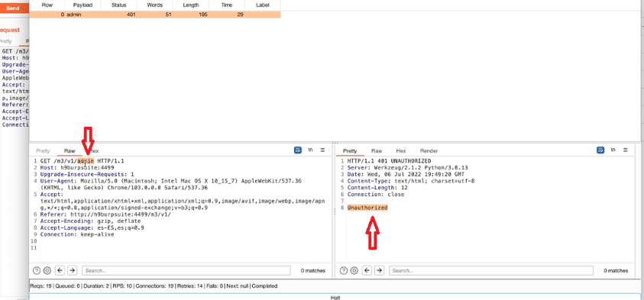Open the search settings gear below the response pane
644x300 pixels.
click(x=354, y=270)
